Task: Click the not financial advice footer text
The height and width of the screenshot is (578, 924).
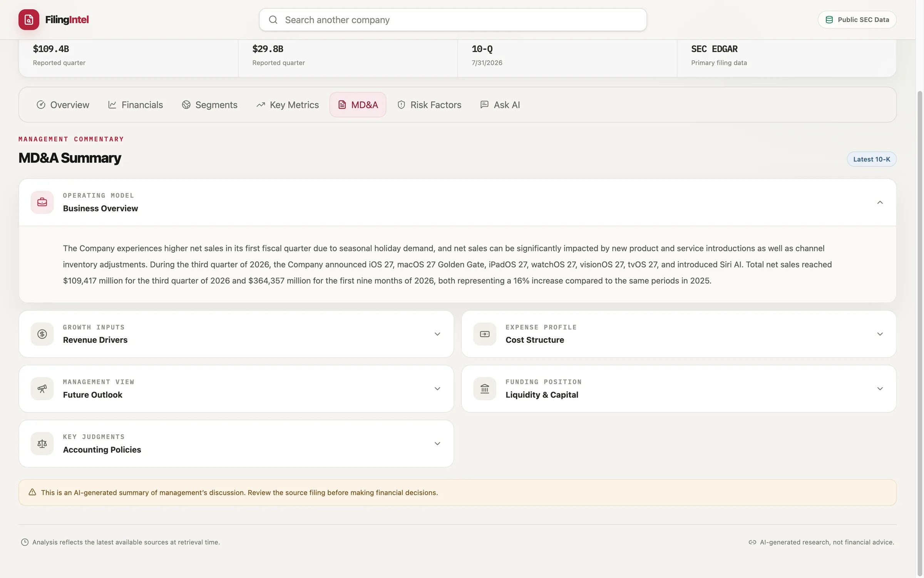Action: (827, 542)
